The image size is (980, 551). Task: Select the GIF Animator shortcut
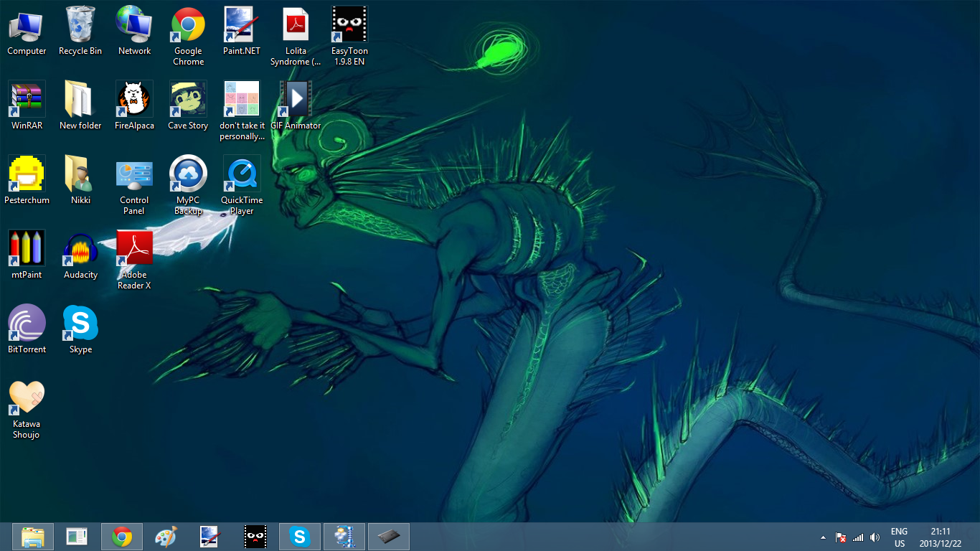click(296, 105)
